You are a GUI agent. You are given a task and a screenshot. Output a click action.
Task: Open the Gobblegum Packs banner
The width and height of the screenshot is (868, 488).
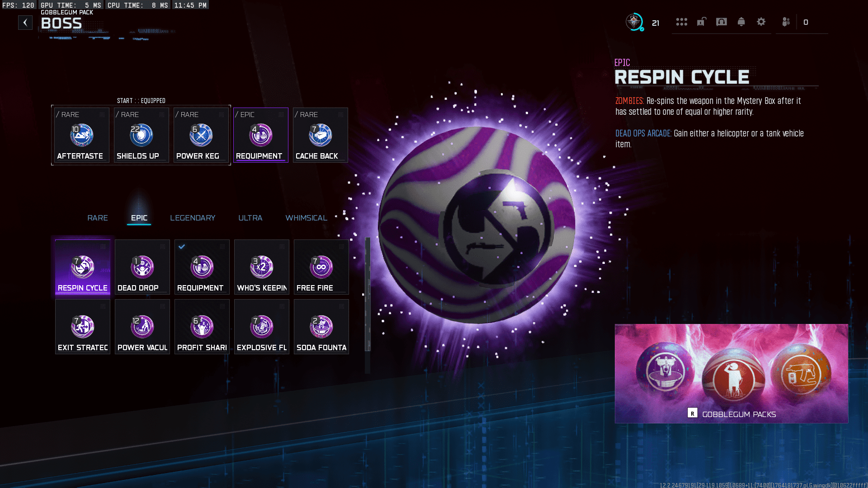point(731,374)
